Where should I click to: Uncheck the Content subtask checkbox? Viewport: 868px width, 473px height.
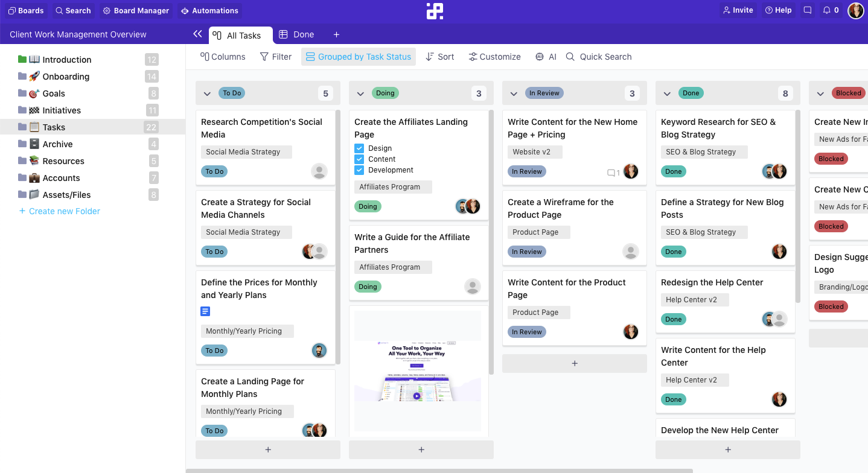[x=360, y=159]
